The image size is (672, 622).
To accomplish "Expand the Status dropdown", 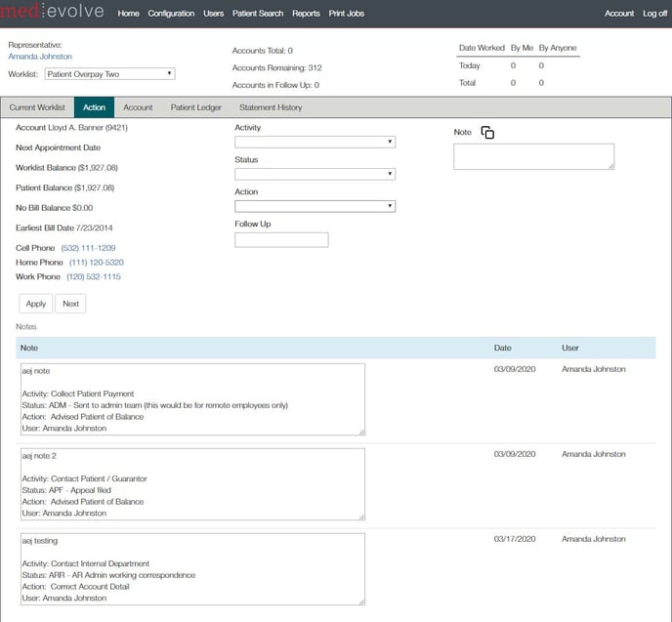I will click(x=315, y=174).
